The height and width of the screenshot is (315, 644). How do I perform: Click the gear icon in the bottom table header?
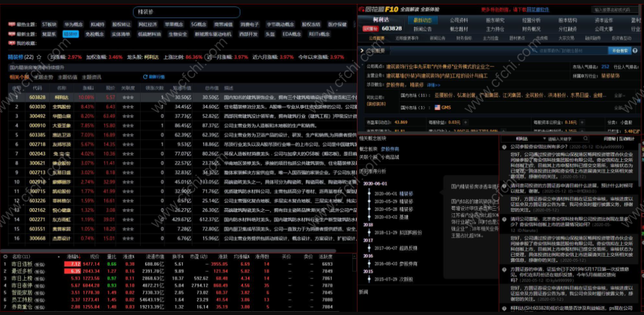click(5, 257)
